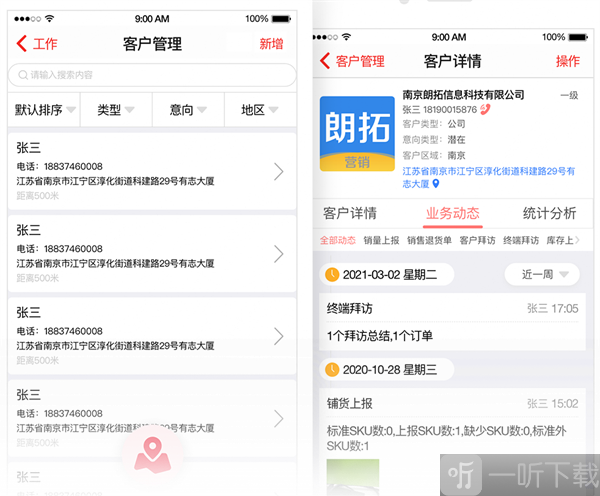This screenshot has height=496, width=600.
Task: Tap the 张三 15:02 timestamp
Action: pos(553,403)
